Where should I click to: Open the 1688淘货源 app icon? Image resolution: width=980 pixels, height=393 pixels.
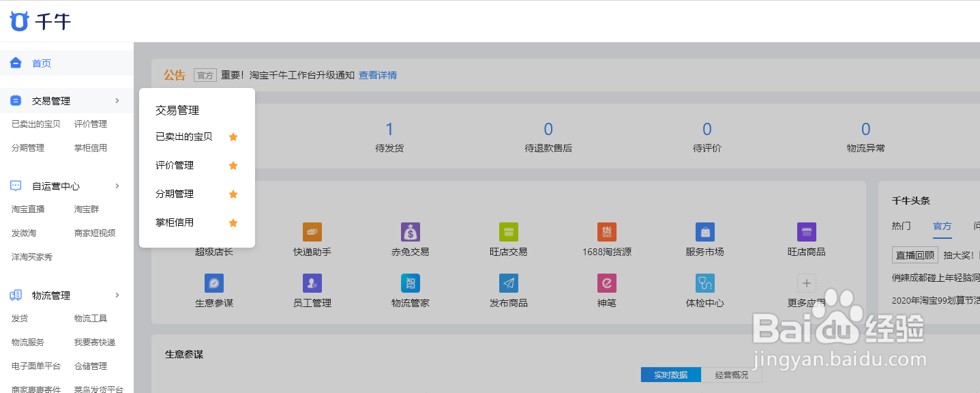[x=607, y=232]
